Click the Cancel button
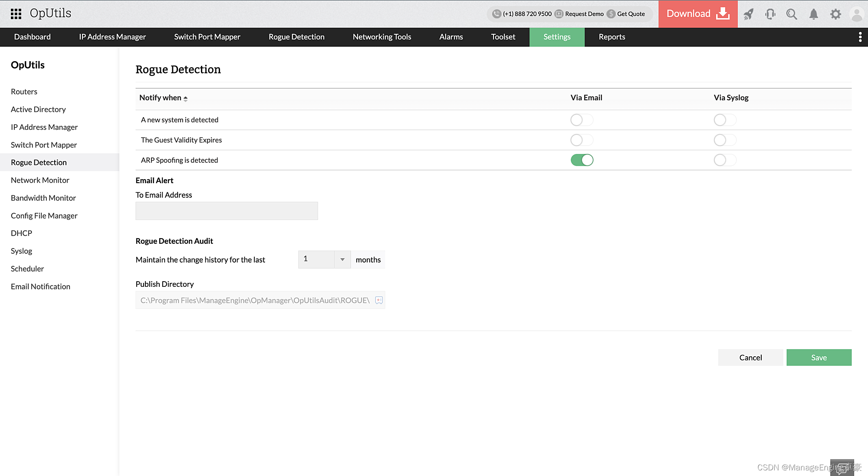Image resolution: width=868 pixels, height=476 pixels. pyautogui.click(x=750, y=357)
